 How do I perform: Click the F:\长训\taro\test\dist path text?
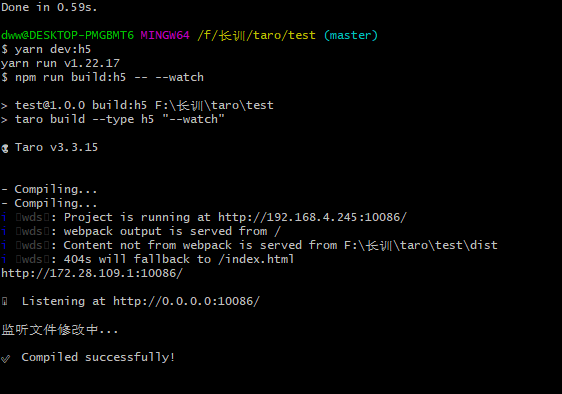[421, 245]
